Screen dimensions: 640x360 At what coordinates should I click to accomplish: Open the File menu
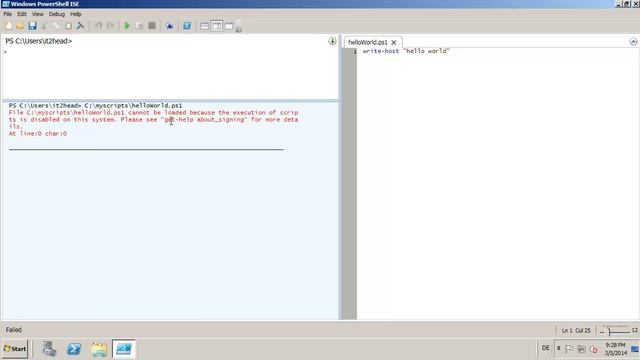pos(8,14)
